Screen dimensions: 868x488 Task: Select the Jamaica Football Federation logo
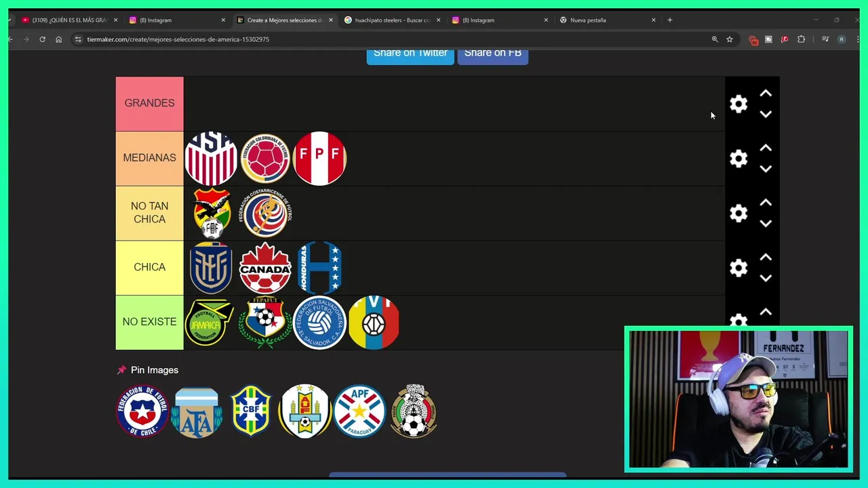[x=209, y=323]
